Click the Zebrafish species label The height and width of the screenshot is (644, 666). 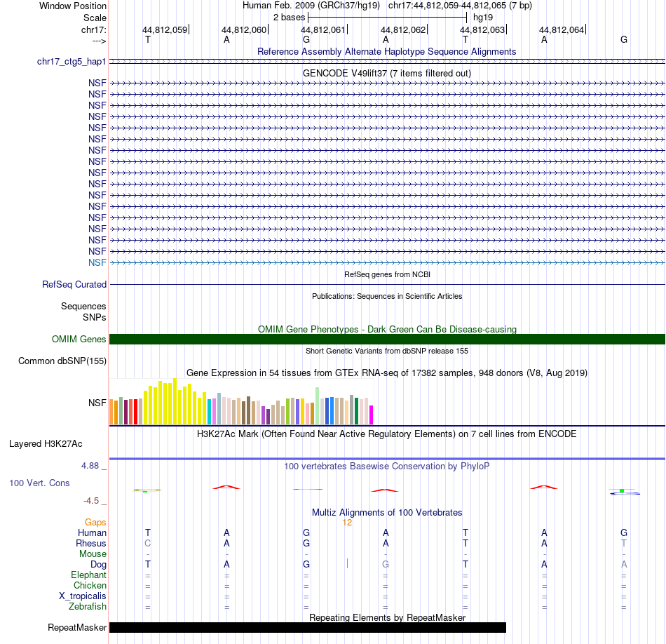pyautogui.click(x=88, y=607)
